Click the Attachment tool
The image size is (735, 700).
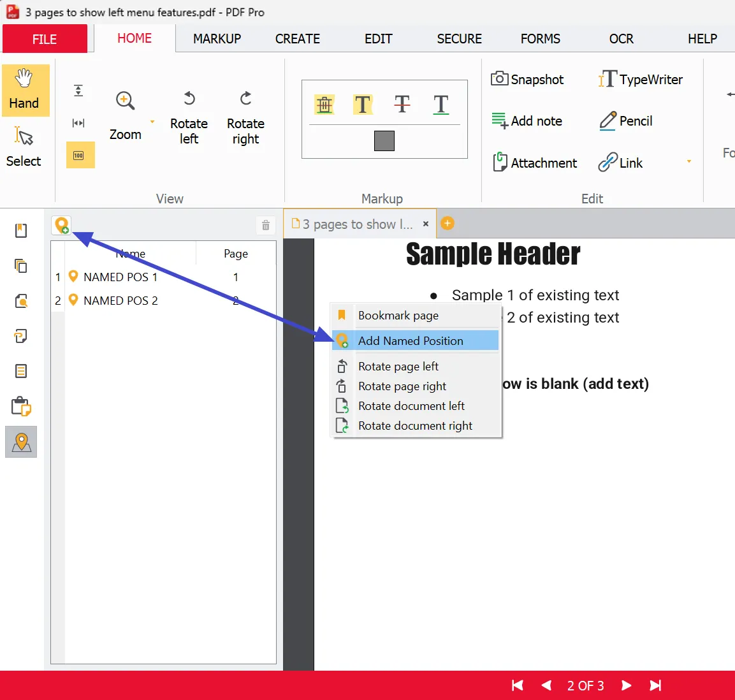tap(535, 163)
